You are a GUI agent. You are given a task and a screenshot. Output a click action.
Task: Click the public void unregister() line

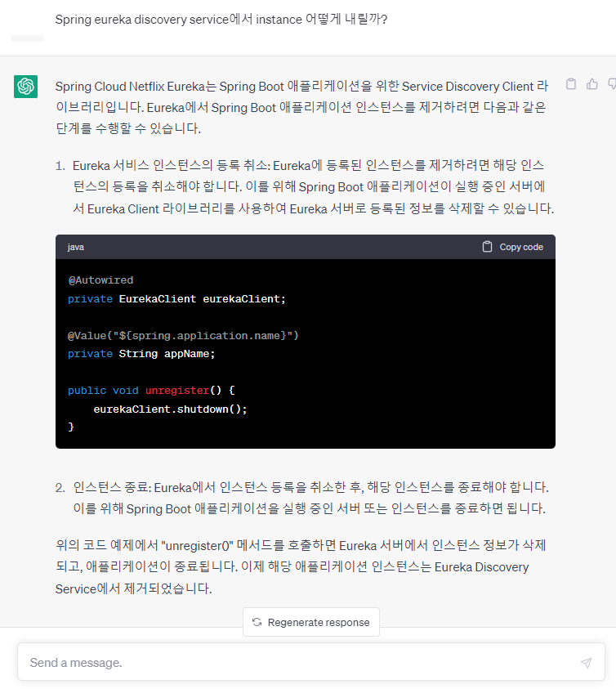(151, 390)
